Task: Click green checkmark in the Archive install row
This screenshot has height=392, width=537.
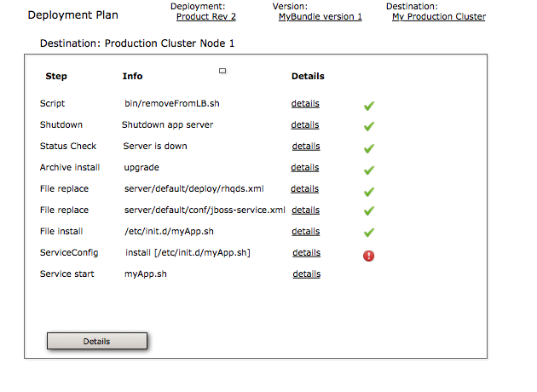Action: (369, 170)
